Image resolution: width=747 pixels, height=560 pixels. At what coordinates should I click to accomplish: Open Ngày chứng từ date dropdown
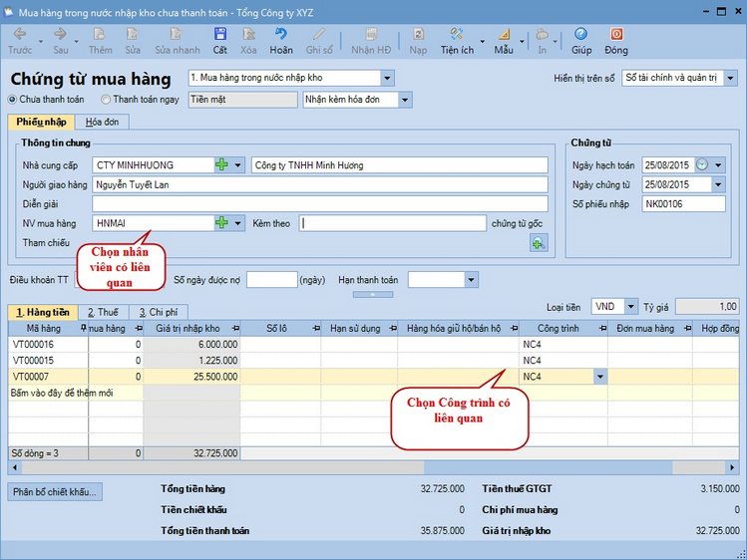pyautogui.click(x=718, y=184)
